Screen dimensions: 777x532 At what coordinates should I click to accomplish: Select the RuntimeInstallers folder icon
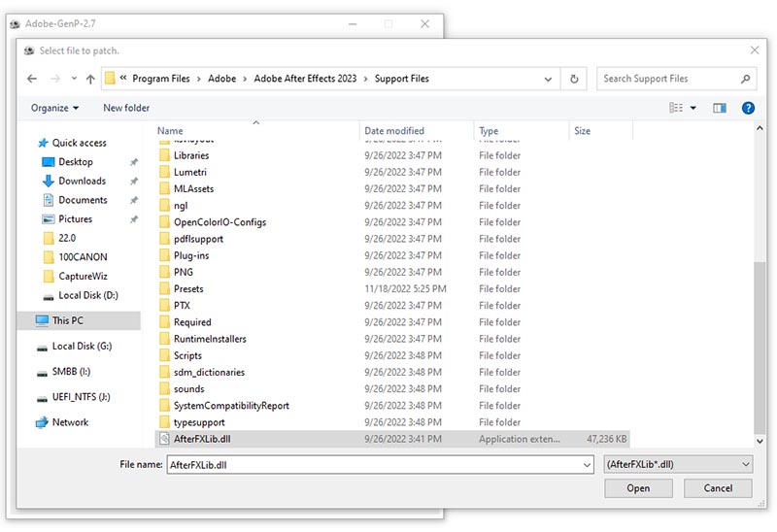165,339
